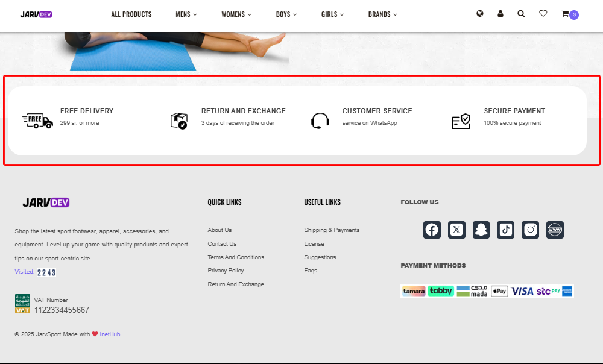Viewport: 603px width, 364px height.
Task: Click the InetHub footer link
Action: (110, 334)
